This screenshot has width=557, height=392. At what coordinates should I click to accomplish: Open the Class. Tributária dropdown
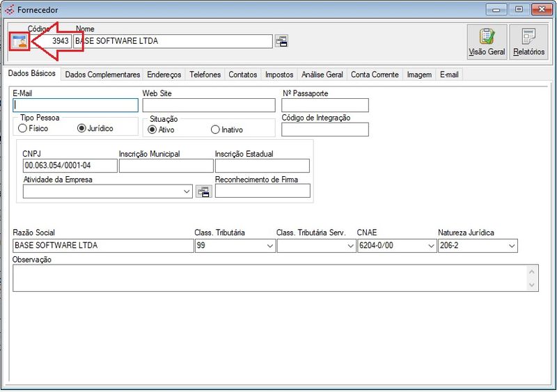click(x=269, y=246)
